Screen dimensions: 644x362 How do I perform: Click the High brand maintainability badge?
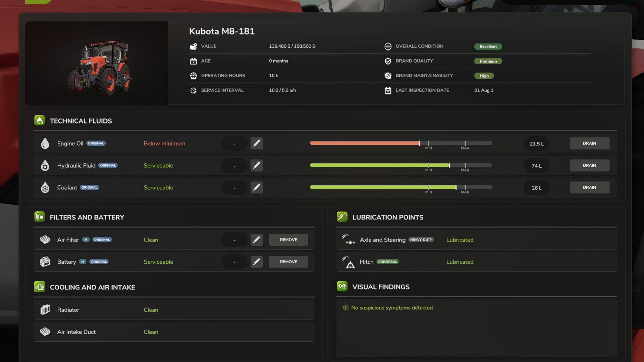tap(484, 76)
